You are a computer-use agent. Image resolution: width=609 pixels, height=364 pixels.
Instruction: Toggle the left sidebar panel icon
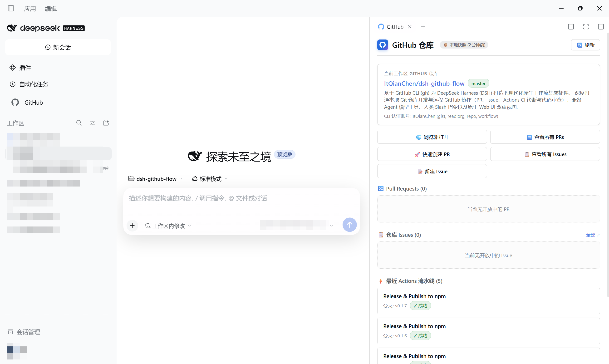(x=11, y=8)
